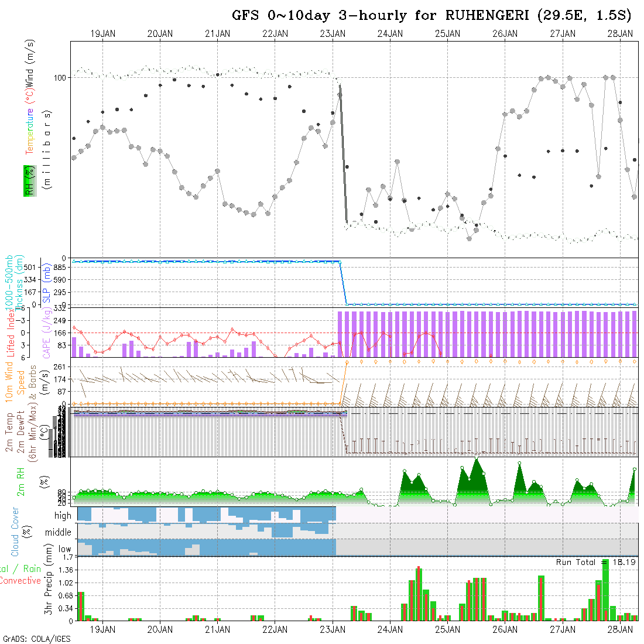Click the tallest green precipitation bar before 28JAN
The image size is (644, 644).
(605, 590)
